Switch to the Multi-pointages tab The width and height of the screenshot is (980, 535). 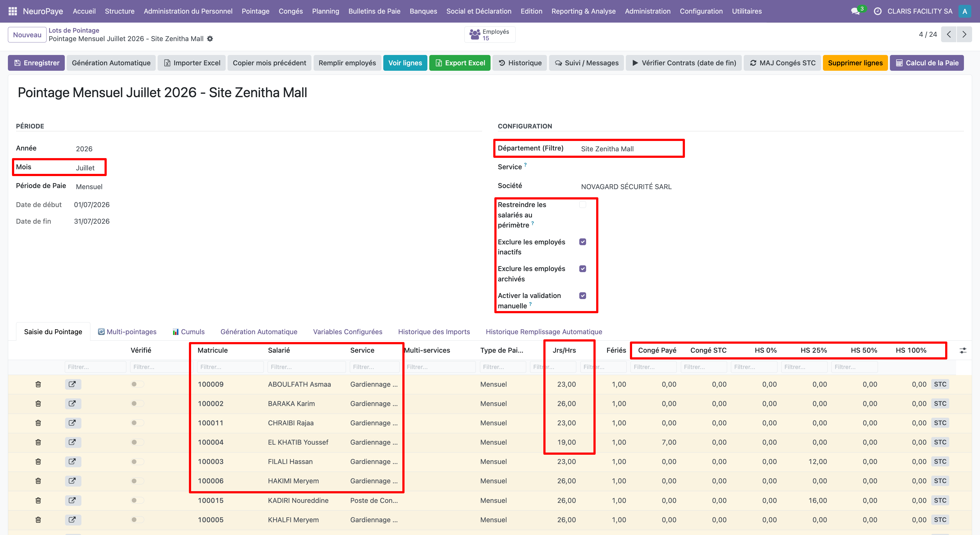click(127, 332)
